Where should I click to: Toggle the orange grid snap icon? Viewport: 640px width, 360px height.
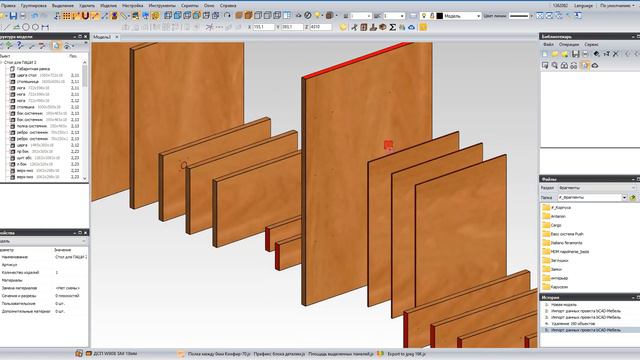tap(66, 16)
